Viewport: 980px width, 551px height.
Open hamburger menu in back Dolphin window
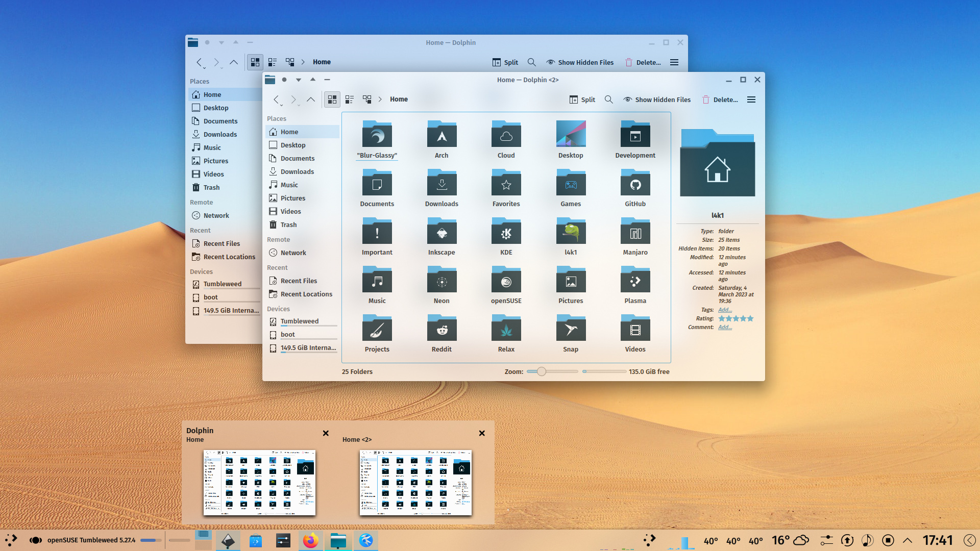[x=674, y=62]
